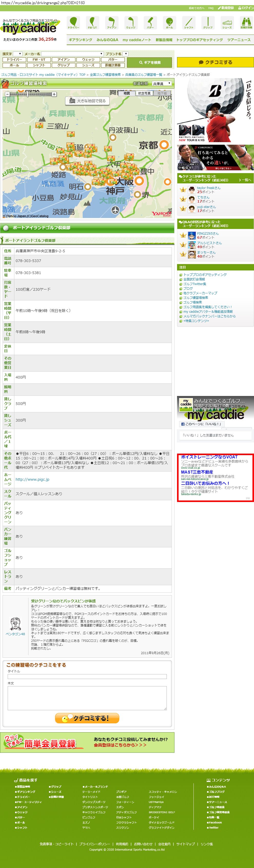Viewport: 254px width, 868px height.
Task: Open the distance meter (距離計測器) binoculars icon
Action: 246,23
